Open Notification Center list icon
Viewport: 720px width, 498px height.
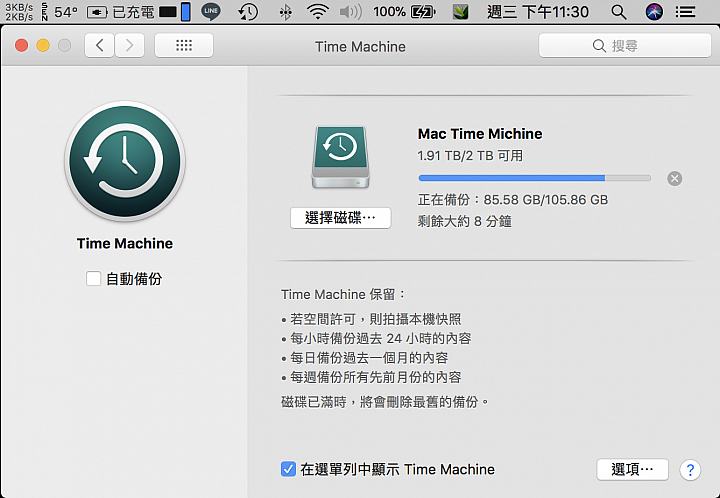[x=685, y=11]
